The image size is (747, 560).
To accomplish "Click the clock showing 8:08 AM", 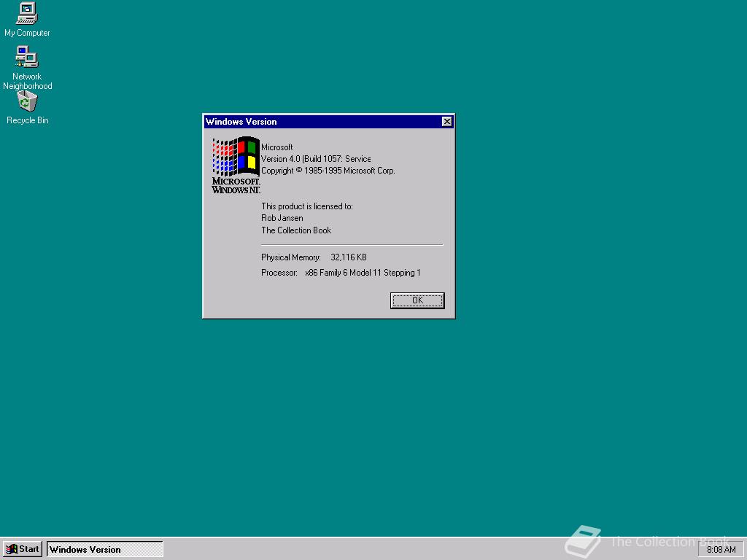I will 721,549.
